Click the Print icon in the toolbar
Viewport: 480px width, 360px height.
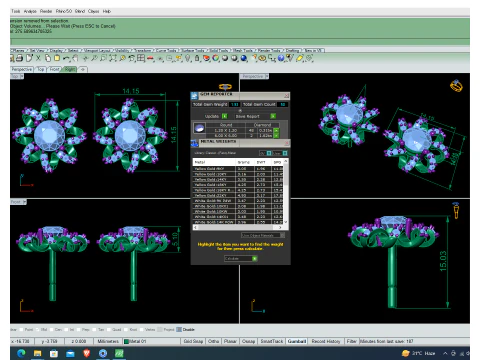20,58
